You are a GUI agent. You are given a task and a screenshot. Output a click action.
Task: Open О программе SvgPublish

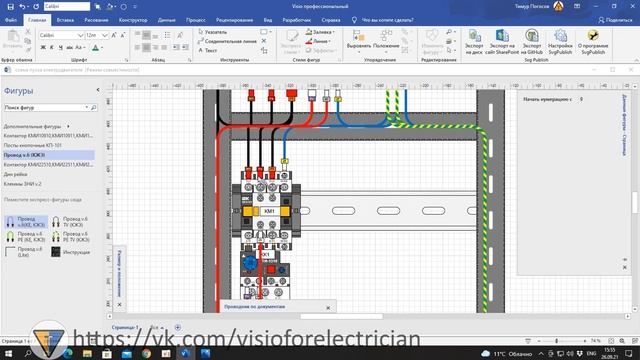[x=593, y=42]
